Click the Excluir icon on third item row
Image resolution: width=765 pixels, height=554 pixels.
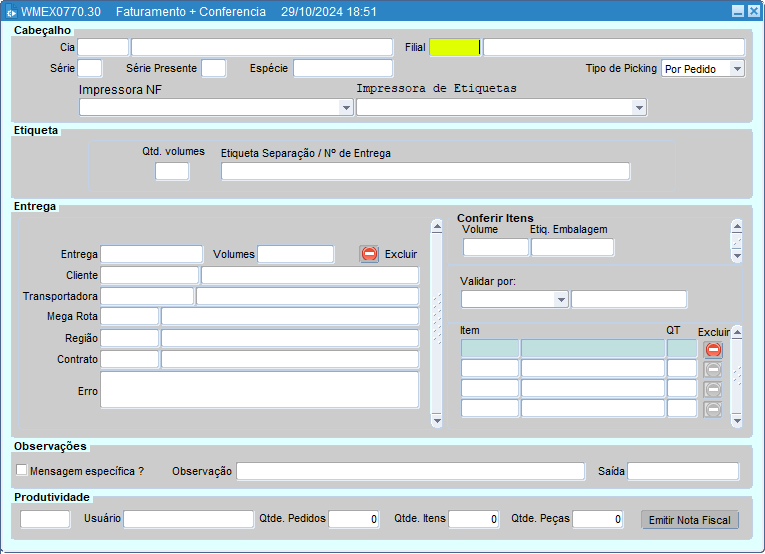pos(713,389)
